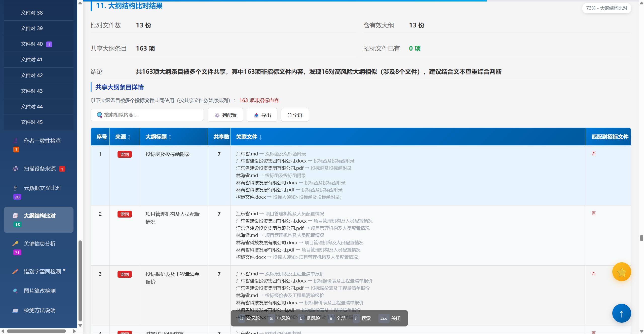Click the page vertical scrollbar thumb

[641, 238]
